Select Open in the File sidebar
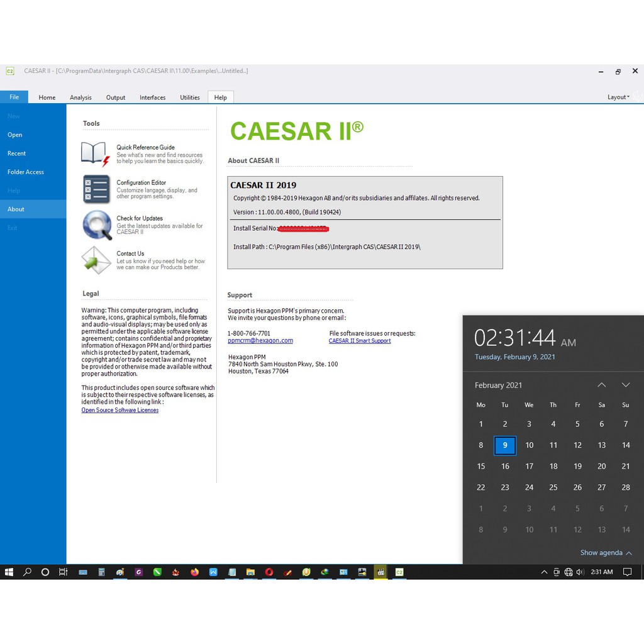The height and width of the screenshot is (644, 644). [33, 135]
